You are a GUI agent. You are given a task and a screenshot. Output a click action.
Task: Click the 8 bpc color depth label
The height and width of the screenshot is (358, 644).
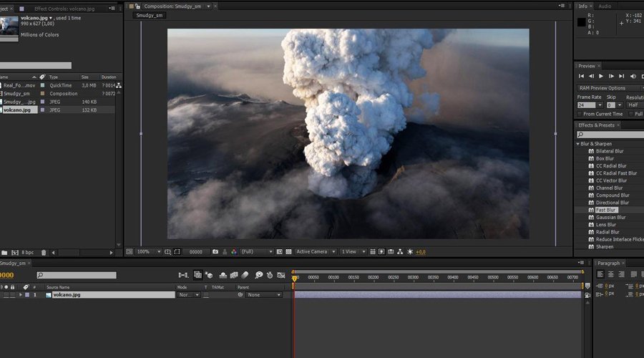pyautogui.click(x=27, y=252)
